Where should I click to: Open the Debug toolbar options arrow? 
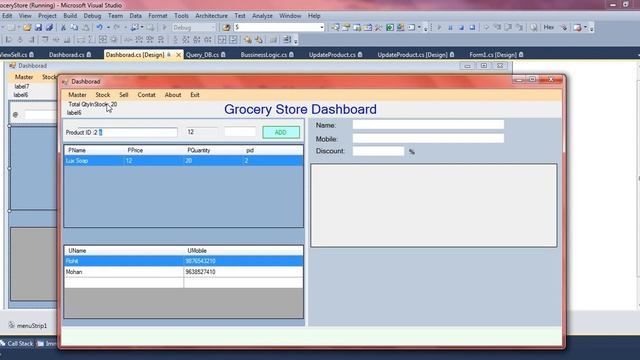(x=591, y=29)
